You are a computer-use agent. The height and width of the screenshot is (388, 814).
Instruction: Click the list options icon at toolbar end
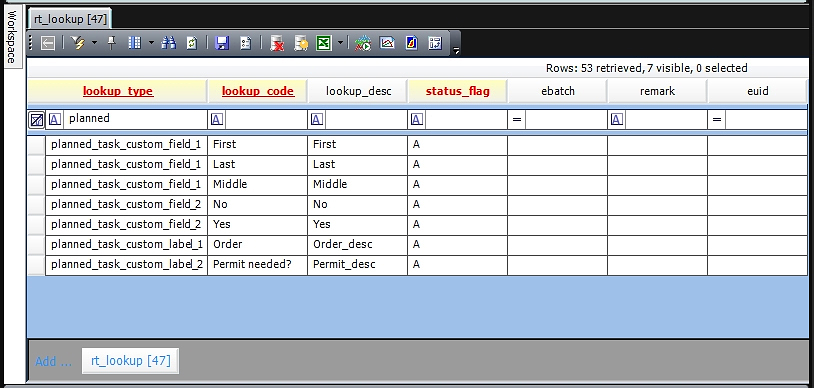435,43
